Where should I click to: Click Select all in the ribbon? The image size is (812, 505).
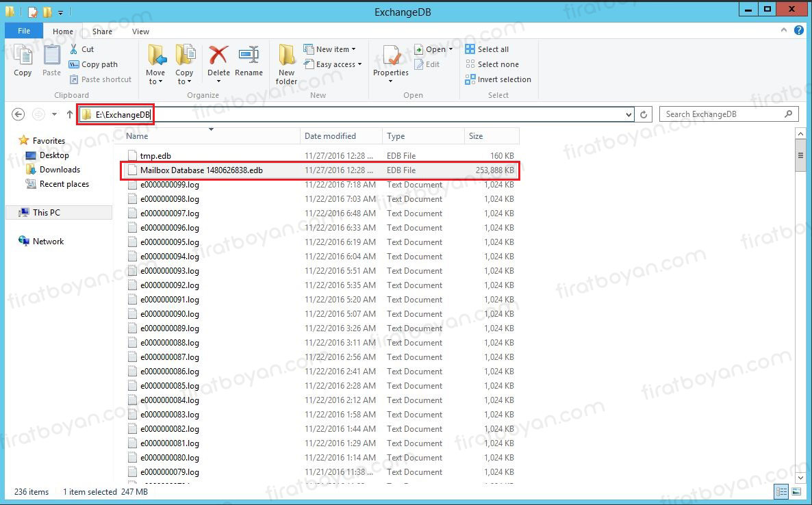487,49
